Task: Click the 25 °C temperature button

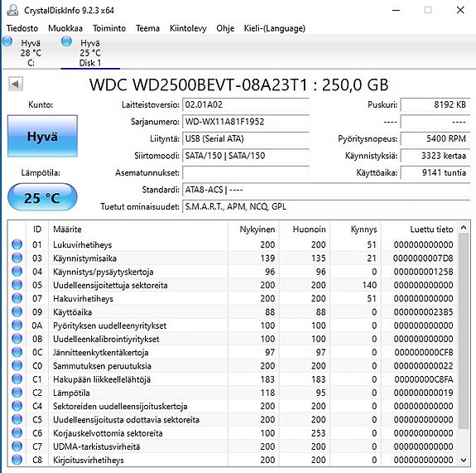Action: (x=42, y=197)
